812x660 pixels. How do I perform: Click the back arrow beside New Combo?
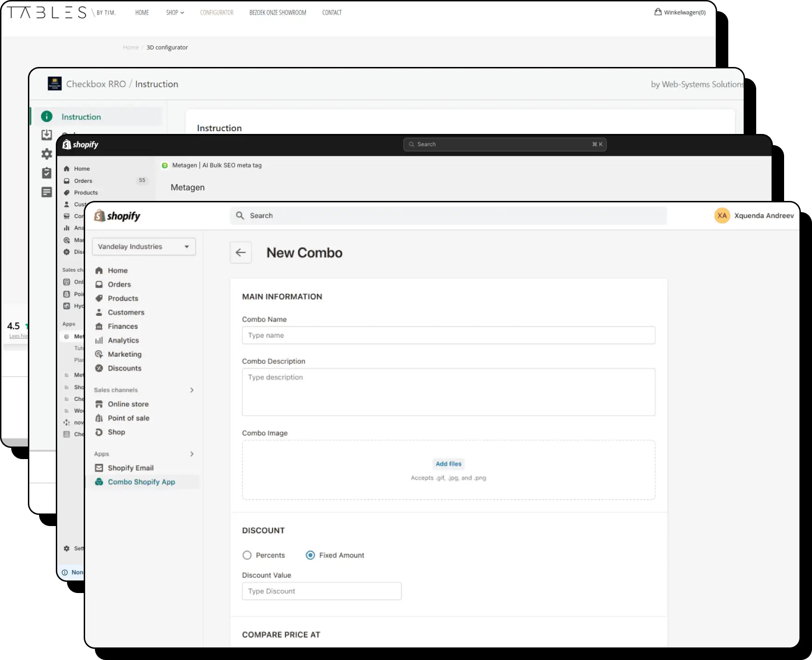(240, 253)
